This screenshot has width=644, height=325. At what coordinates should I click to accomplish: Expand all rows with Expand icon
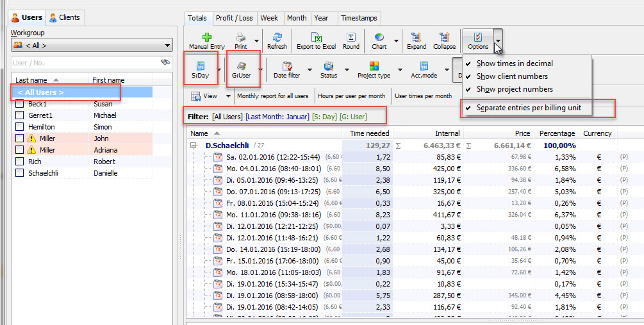[x=416, y=37]
